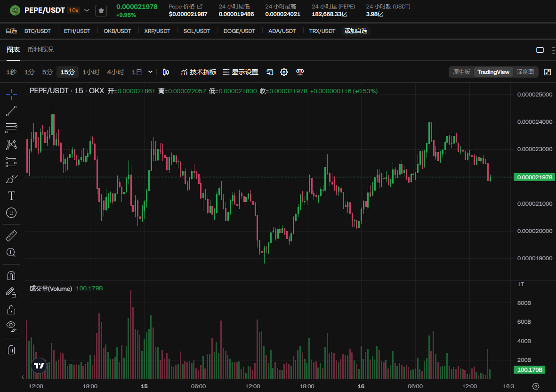Screen dimensions: 556x392
Task: Activate the ruler measure tool
Action: tap(11, 235)
